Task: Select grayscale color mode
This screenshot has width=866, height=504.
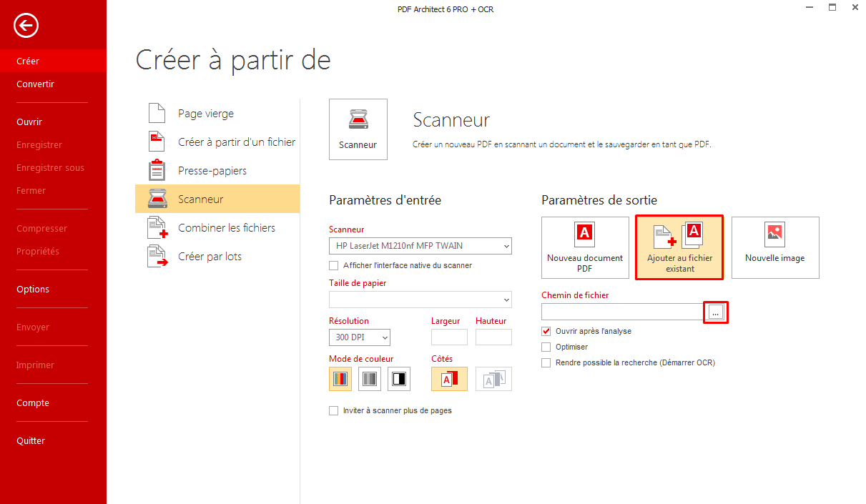Action: click(370, 379)
